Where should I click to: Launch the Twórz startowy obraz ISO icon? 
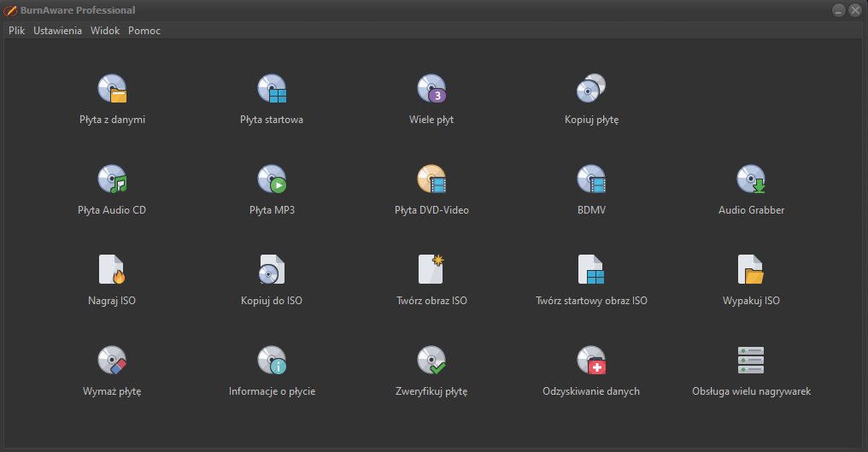point(591,269)
